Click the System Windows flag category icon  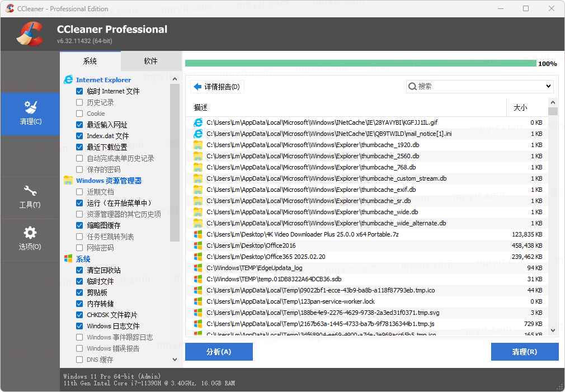click(68, 259)
